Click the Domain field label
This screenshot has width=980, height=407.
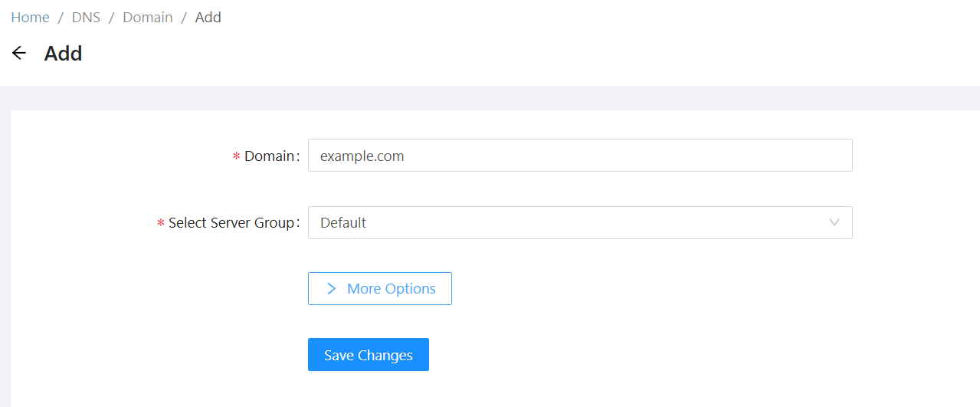coord(269,156)
